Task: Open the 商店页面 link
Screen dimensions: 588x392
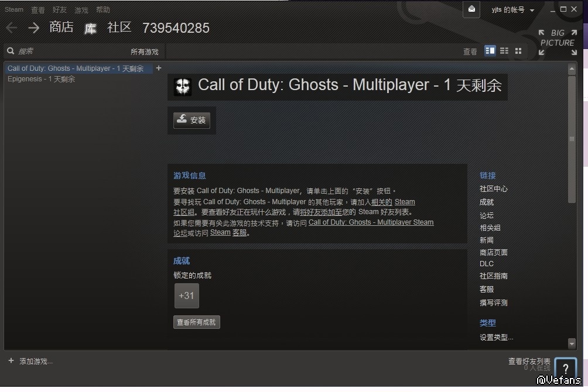Action: pos(494,253)
